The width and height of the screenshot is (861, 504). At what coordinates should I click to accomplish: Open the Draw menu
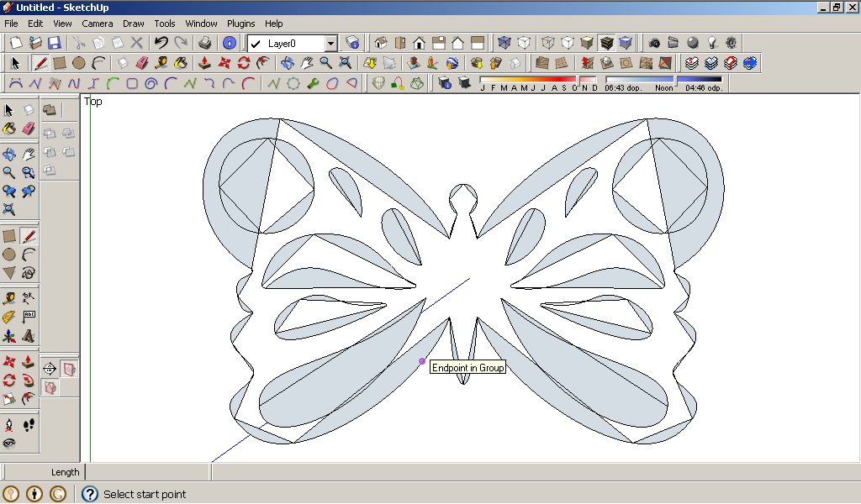[x=134, y=24]
